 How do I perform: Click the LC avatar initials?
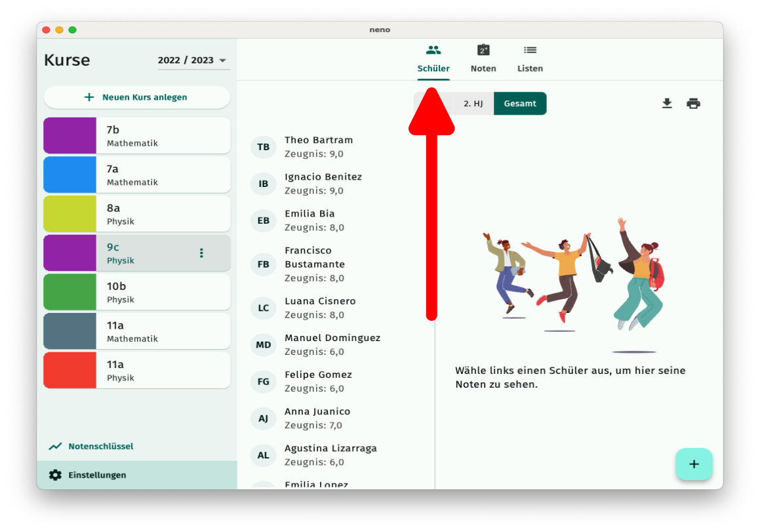point(263,308)
